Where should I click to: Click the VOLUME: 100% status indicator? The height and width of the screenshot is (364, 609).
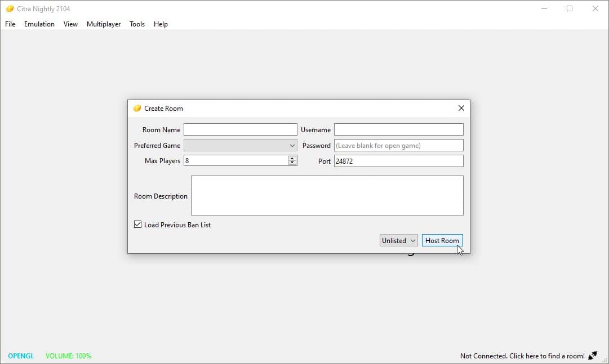tap(68, 356)
